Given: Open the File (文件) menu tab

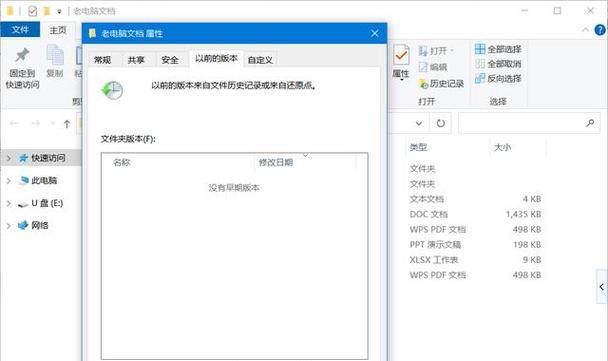Looking at the screenshot, I should [20, 29].
